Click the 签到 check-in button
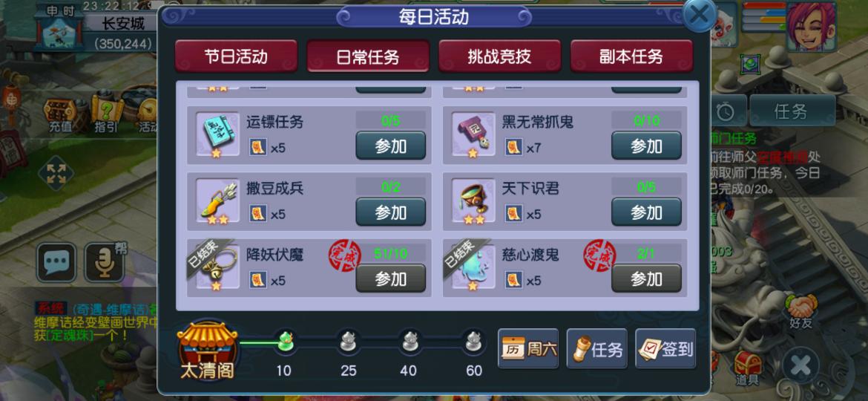 (665, 349)
